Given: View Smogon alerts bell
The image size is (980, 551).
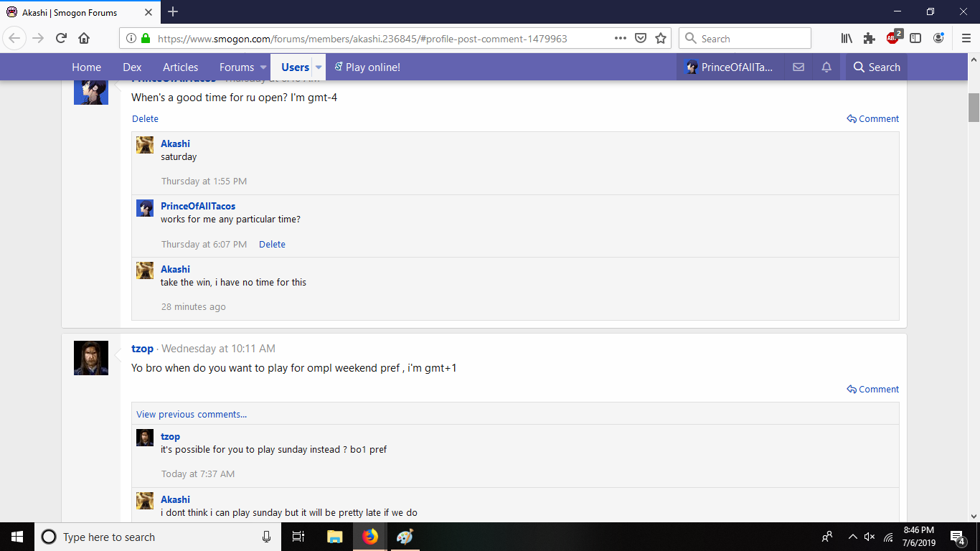Looking at the screenshot, I should click(826, 67).
